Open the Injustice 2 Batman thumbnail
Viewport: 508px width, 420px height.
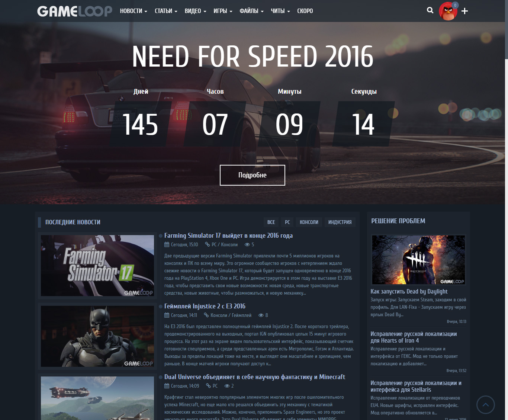pyautogui.click(x=97, y=336)
